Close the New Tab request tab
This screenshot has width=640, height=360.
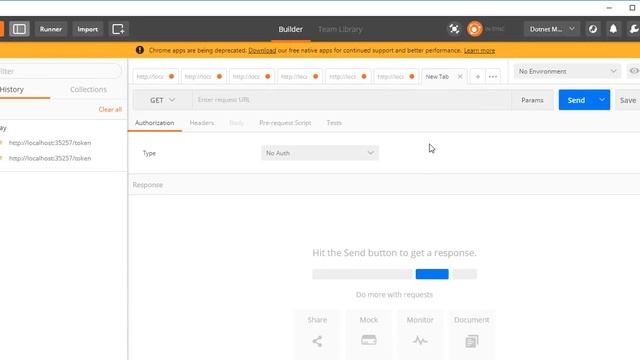tap(460, 76)
